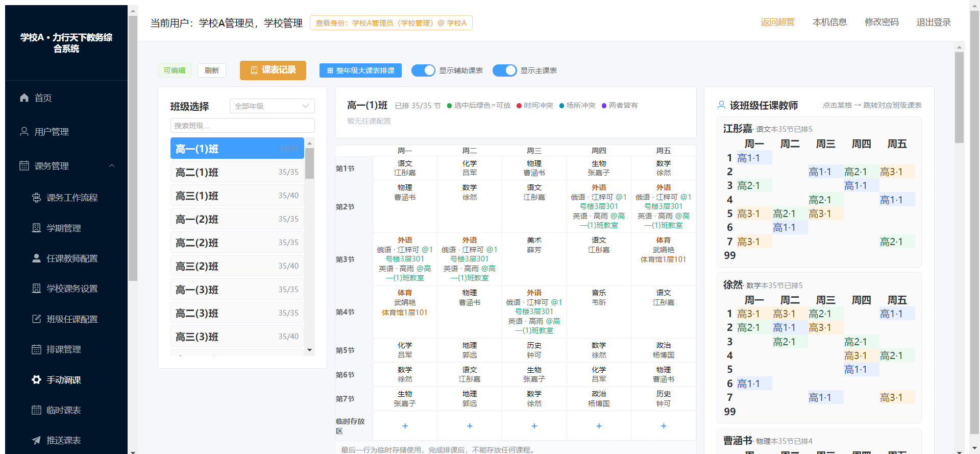The image size is (980, 454).
Task: Click 第3节 周五 体育 武娟艳 cell
Action: [664, 259]
